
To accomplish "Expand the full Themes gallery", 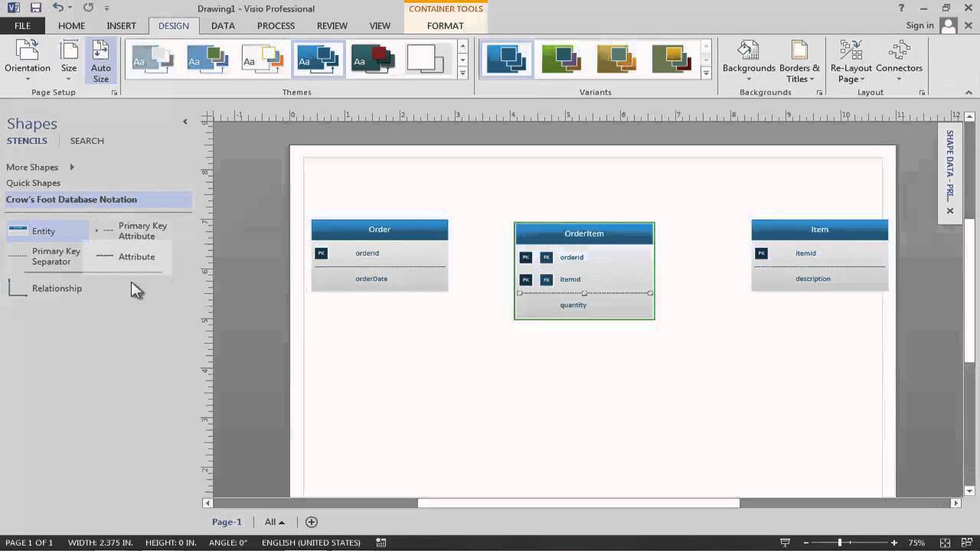I will tap(462, 73).
